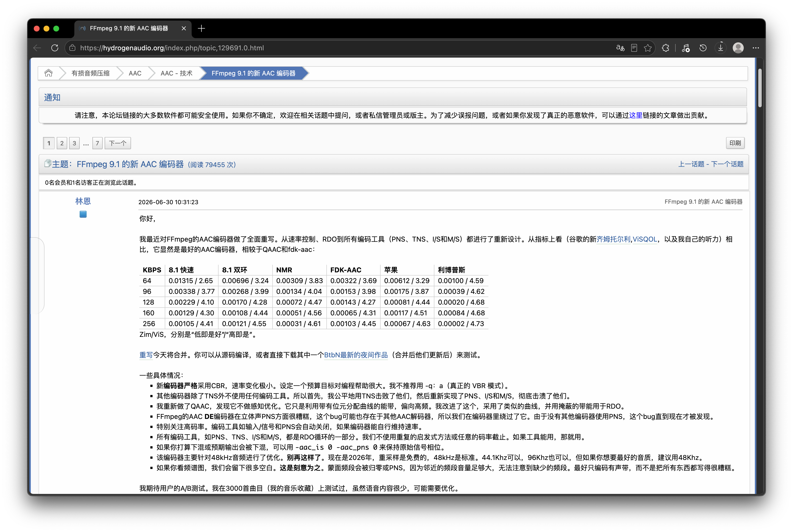Go to forum home breadcrumb icon

click(49, 73)
